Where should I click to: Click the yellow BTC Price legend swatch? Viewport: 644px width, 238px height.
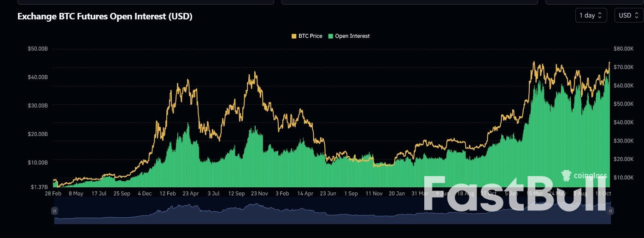point(294,36)
